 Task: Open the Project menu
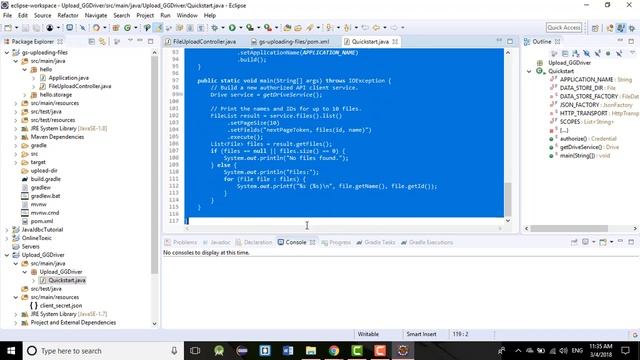click(x=145, y=16)
